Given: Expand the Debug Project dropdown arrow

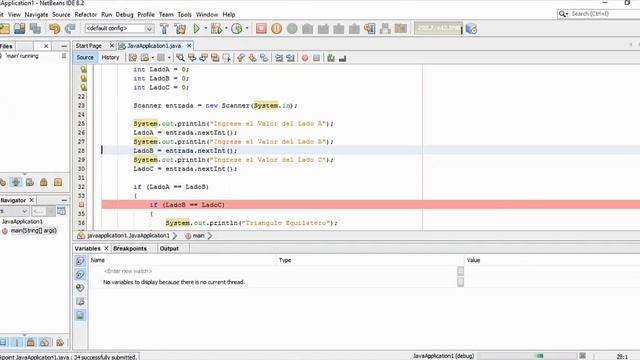Looking at the screenshot, I should 226,29.
